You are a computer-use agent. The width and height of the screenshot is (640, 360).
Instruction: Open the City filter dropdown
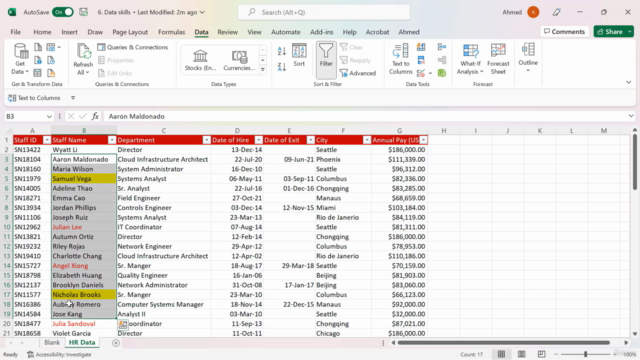(367, 140)
